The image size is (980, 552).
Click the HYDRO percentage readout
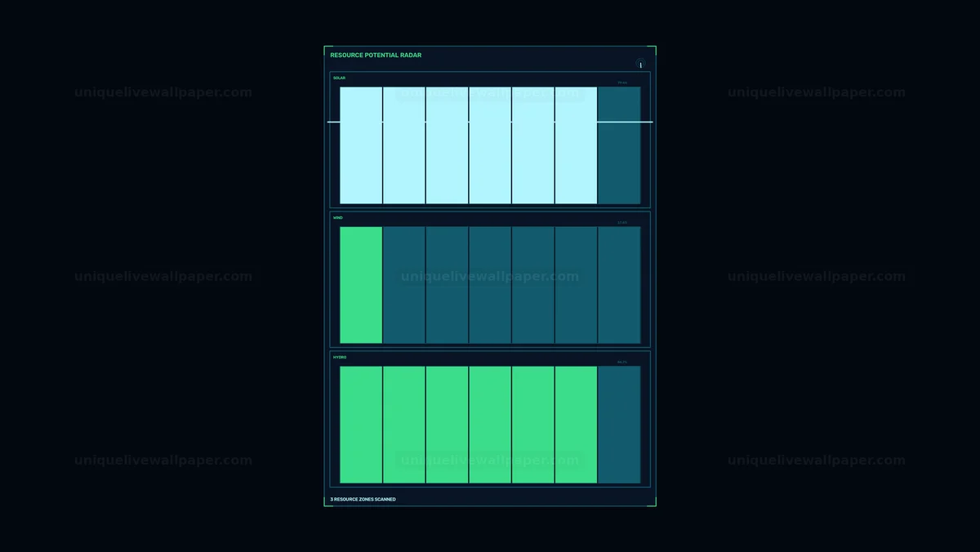[622, 362]
